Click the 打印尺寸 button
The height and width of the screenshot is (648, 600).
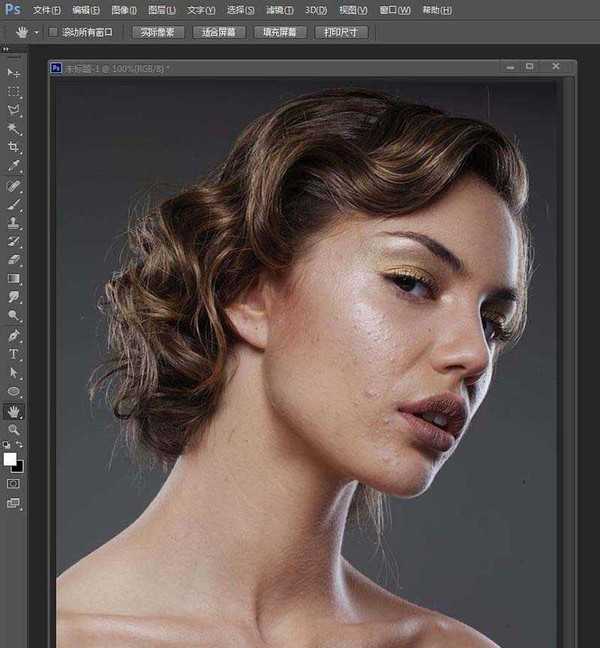tap(341, 32)
